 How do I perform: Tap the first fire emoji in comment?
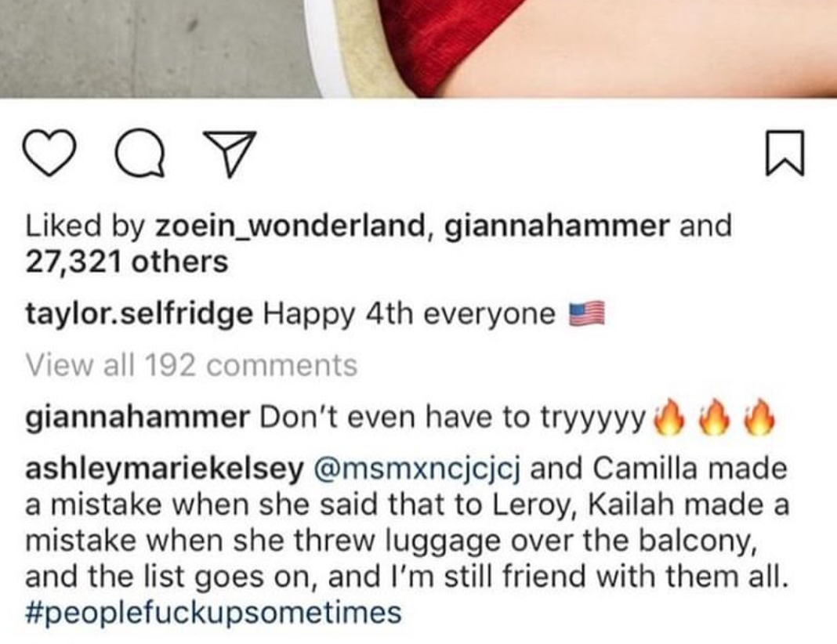[669, 417]
